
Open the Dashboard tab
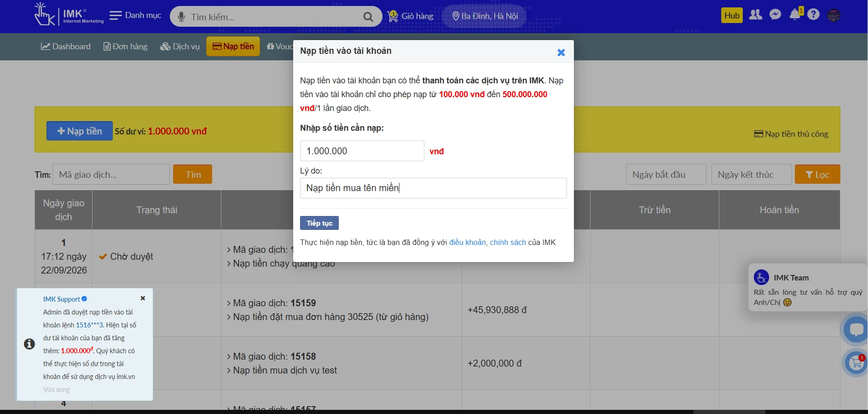[x=66, y=47]
